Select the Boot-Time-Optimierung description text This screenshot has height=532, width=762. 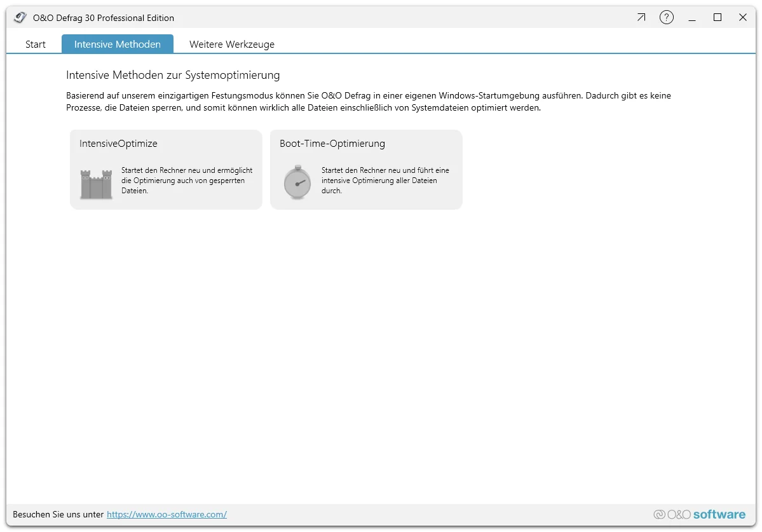[x=386, y=181]
